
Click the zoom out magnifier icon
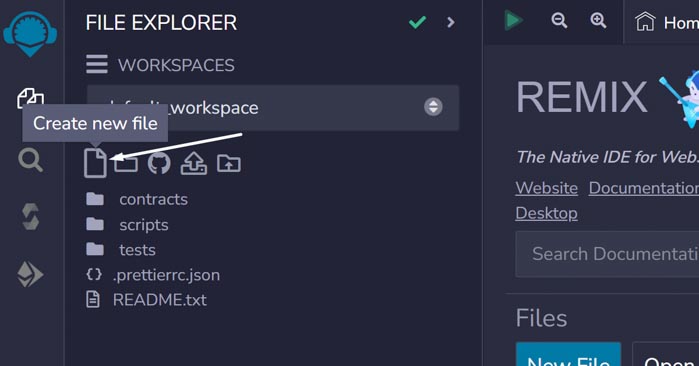click(x=559, y=21)
